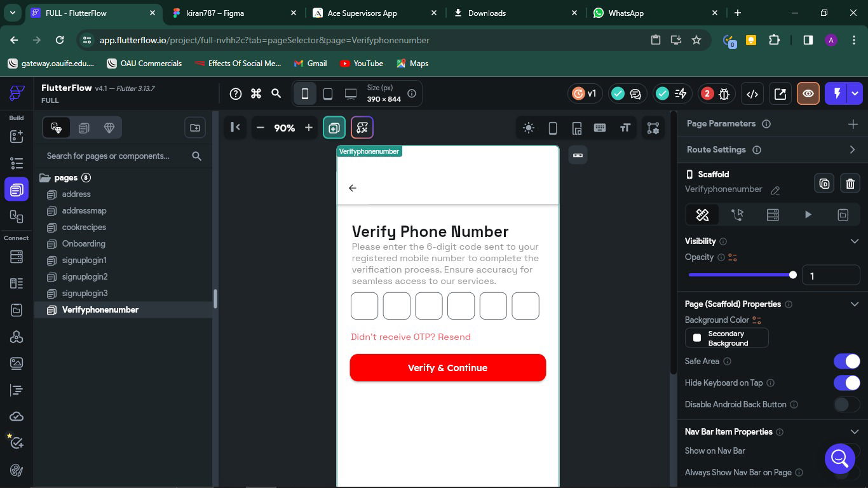
Task: Expand Route Settings chevron
Action: coord(852,150)
